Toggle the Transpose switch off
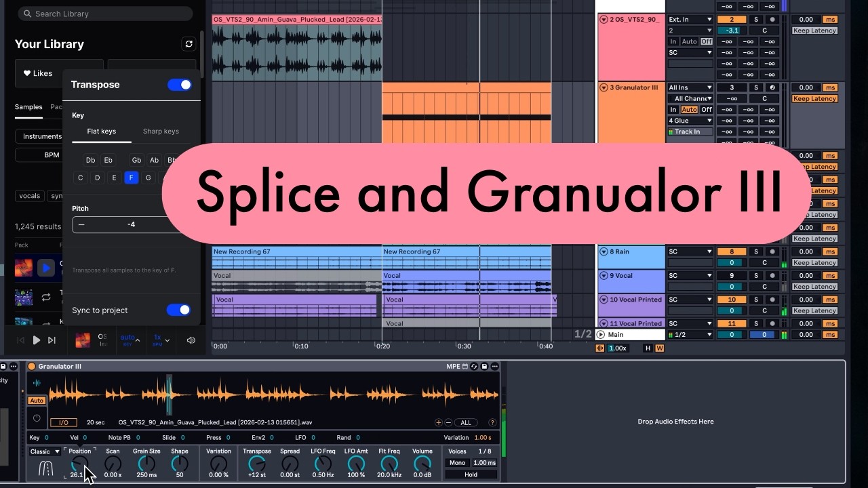Screen dimensions: 868x488 180,85
